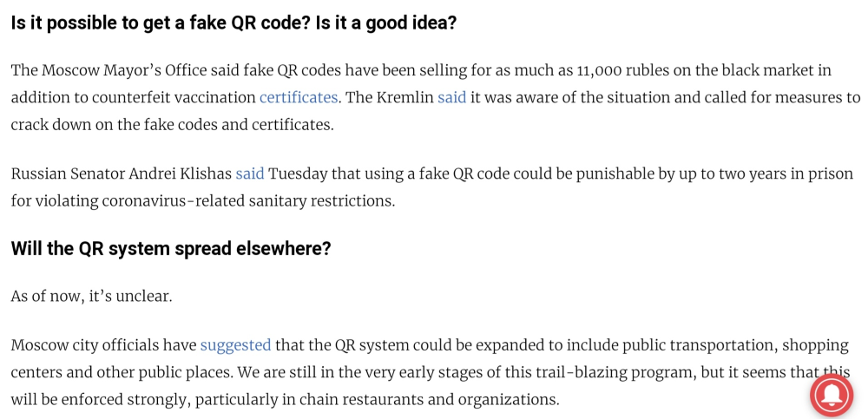
Task: Click the "As of now, it's unclear." sentence
Action: (92, 296)
